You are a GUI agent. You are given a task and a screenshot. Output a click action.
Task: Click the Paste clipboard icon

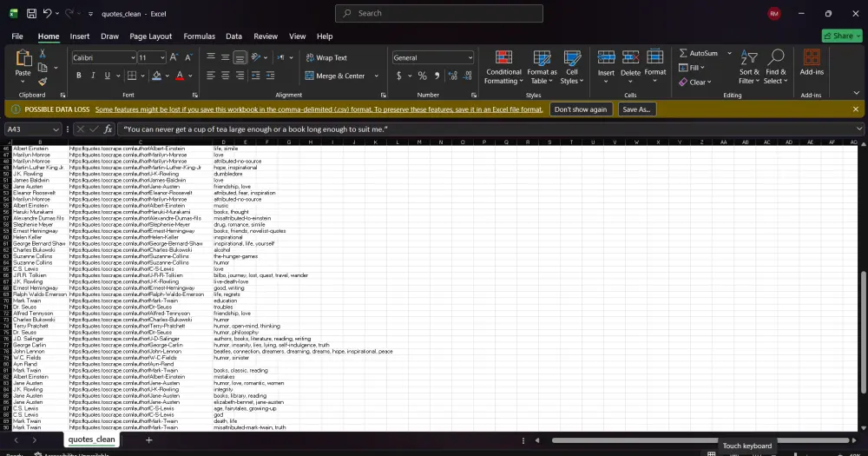pos(23,59)
